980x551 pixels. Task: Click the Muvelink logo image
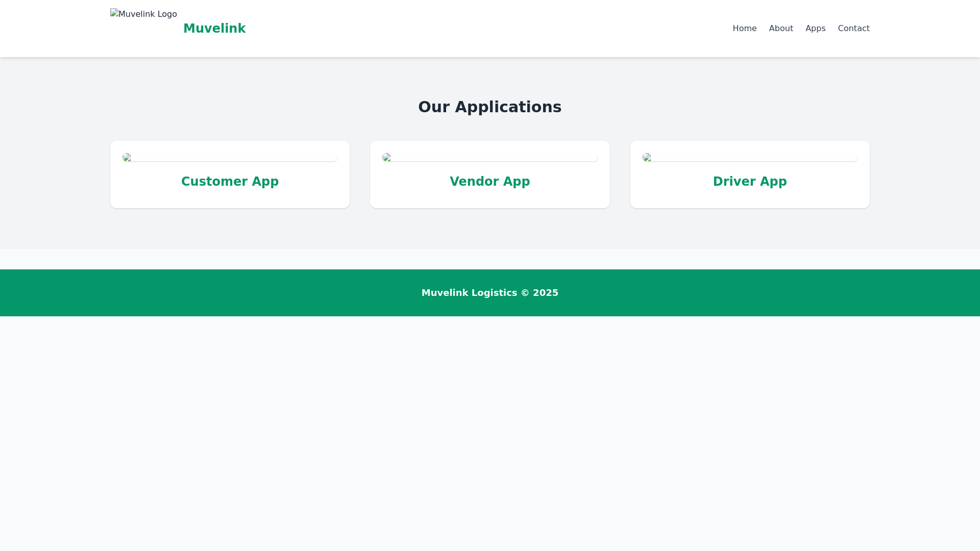pyautogui.click(x=143, y=14)
